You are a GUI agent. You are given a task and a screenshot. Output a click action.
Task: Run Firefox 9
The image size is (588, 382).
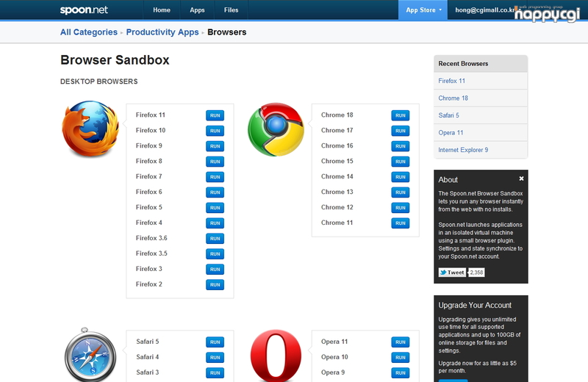point(215,146)
